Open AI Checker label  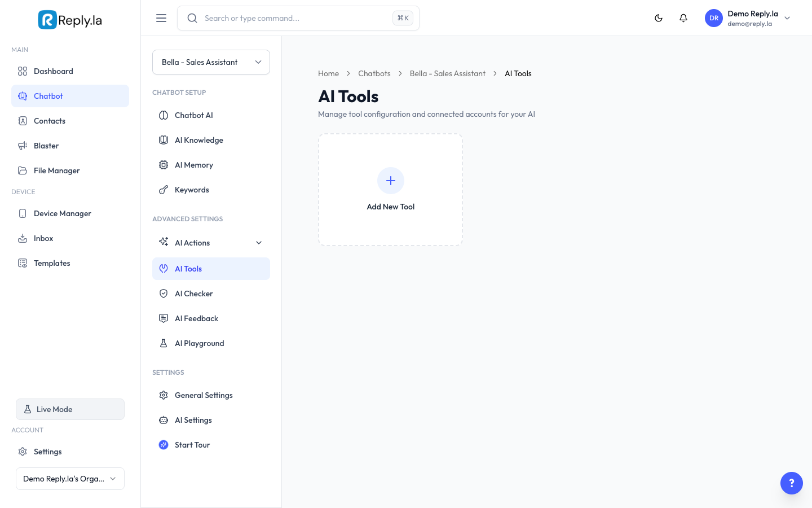(x=194, y=294)
